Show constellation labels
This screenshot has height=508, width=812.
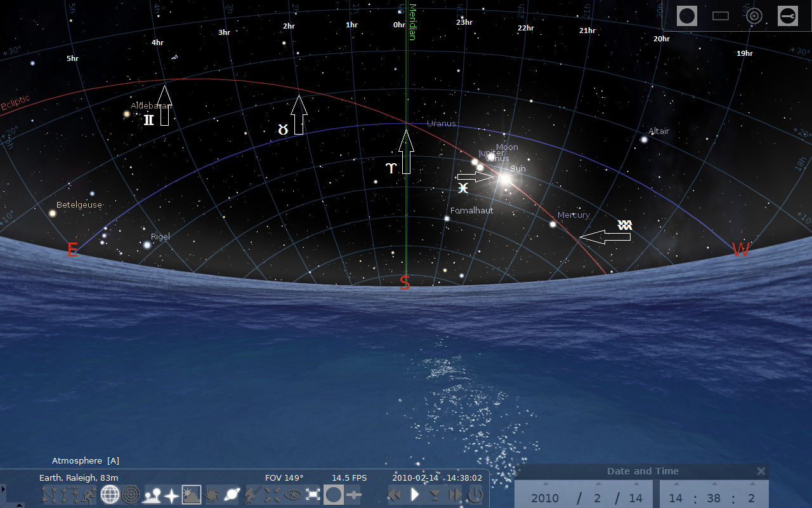[x=69, y=495]
